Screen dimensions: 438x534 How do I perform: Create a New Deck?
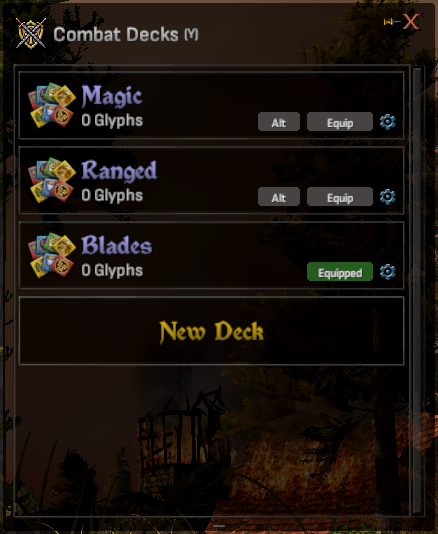click(212, 331)
